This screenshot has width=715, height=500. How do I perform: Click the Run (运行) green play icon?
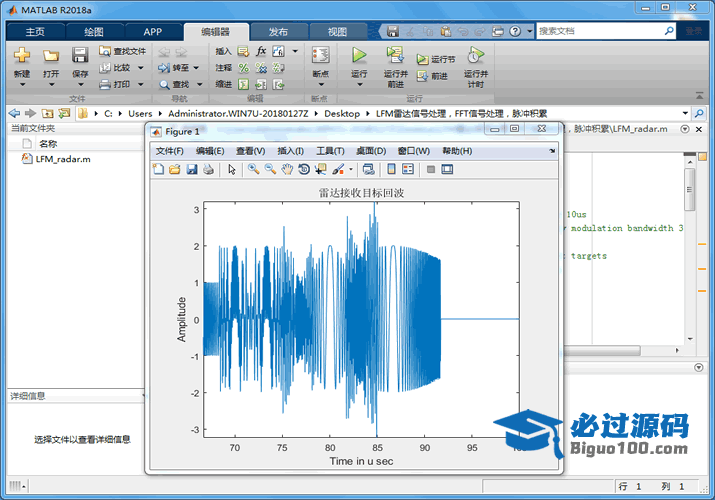(x=359, y=56)
